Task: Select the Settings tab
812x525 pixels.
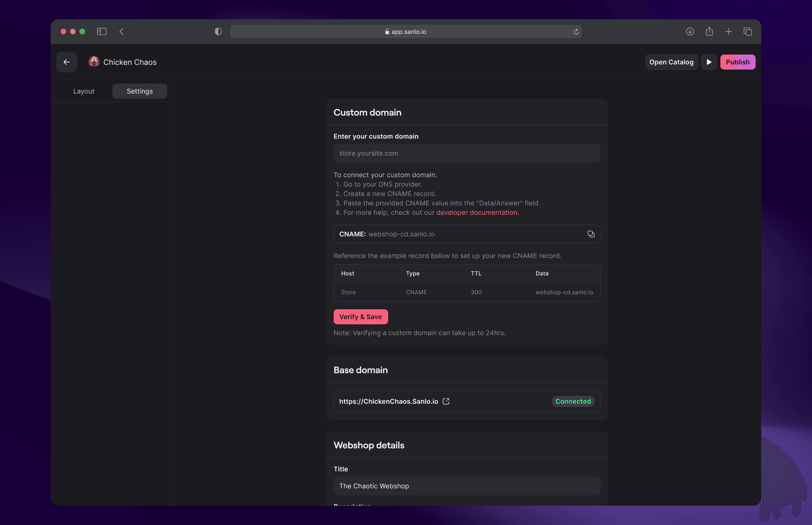Action: [140, 91]
